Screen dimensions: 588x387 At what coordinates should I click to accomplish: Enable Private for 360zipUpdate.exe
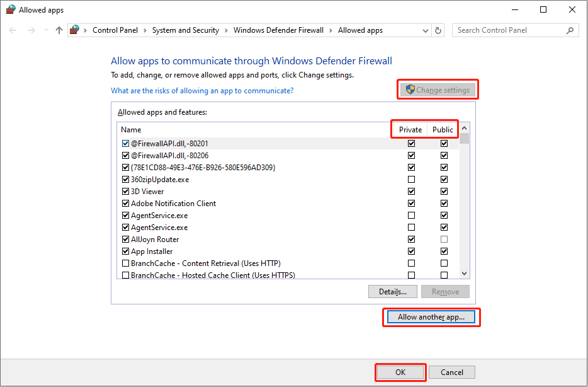[x=411, y=180]
